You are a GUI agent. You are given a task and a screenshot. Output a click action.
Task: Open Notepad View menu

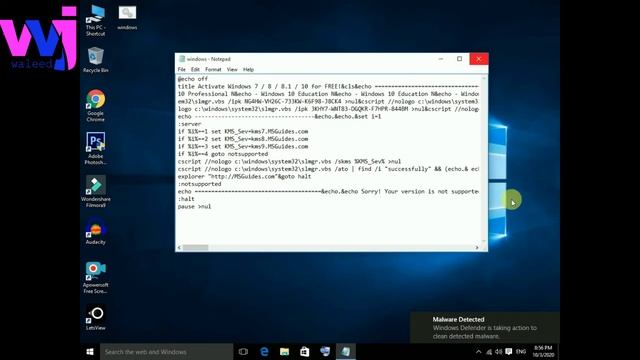[232, 69]
